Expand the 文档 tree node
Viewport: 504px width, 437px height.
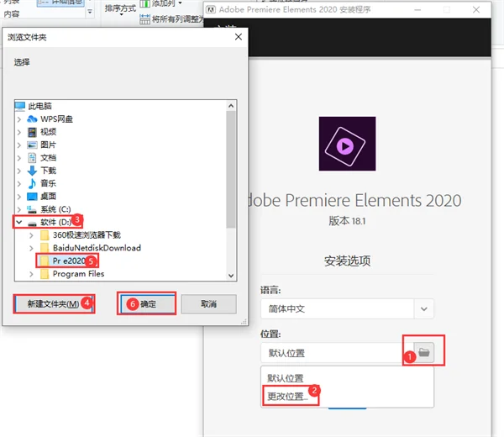click(19, 158)
